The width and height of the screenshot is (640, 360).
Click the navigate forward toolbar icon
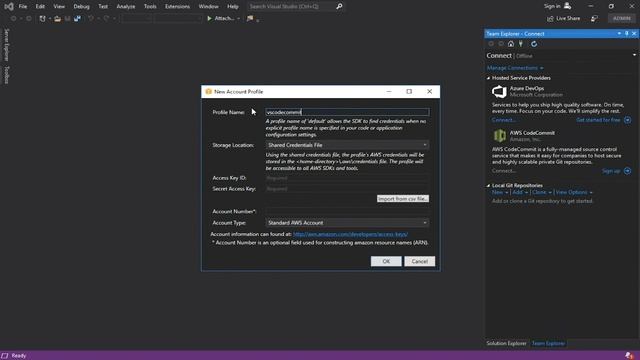[x=29, y=18]
